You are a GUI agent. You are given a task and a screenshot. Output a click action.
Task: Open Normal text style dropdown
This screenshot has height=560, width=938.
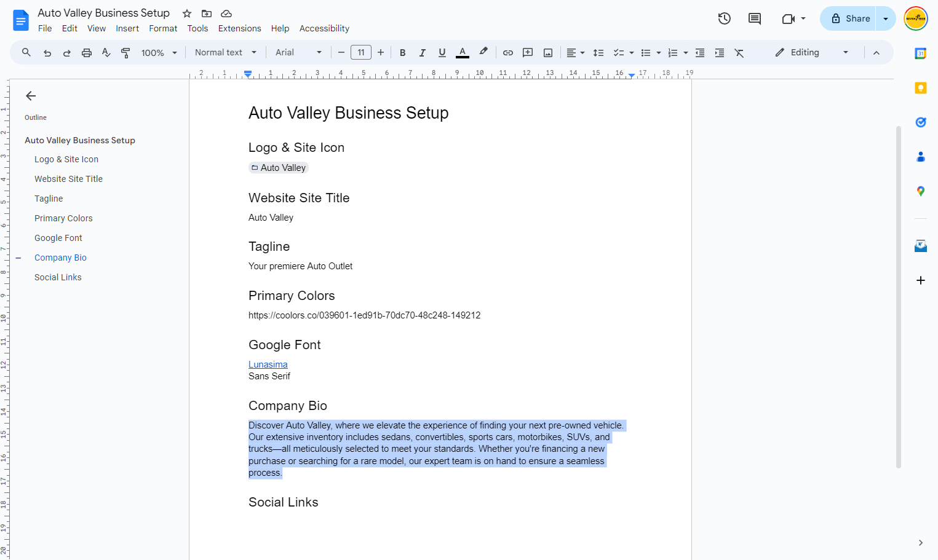click(225, 53)
